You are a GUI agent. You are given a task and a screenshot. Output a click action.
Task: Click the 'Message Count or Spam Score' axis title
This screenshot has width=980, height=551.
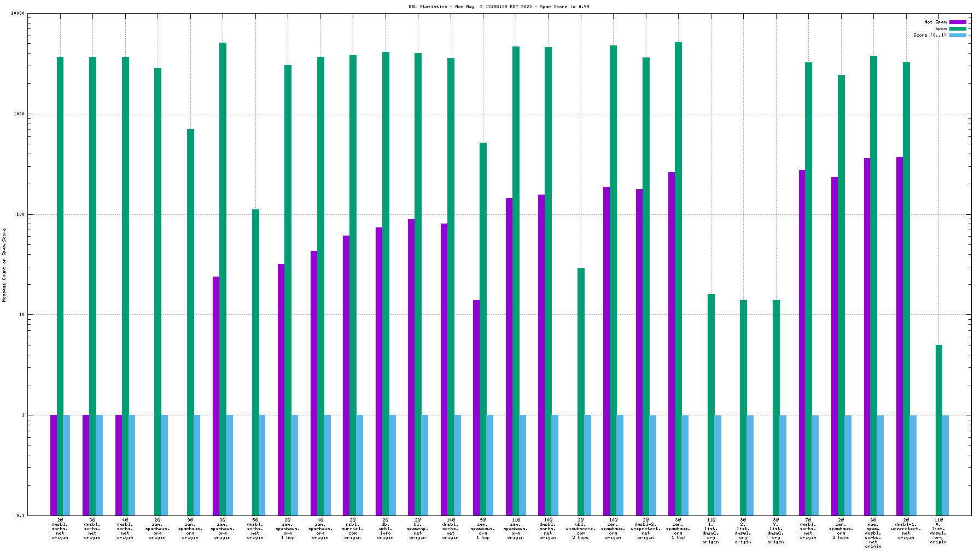[x=4, y=265]
